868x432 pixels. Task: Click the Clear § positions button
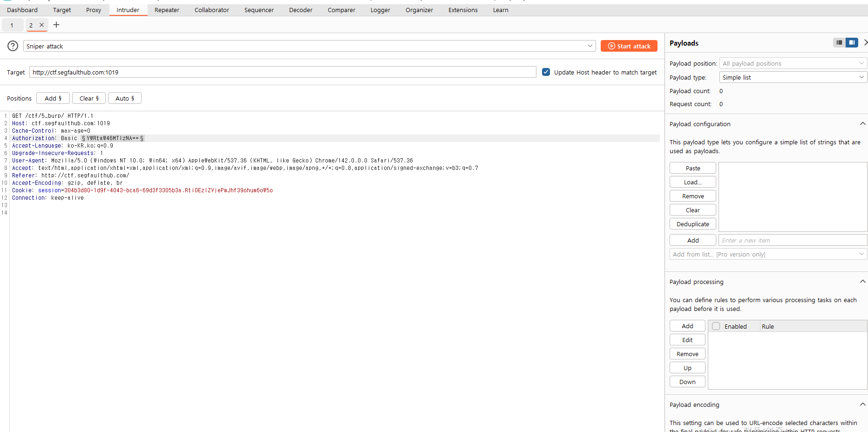tap(89, 98)
